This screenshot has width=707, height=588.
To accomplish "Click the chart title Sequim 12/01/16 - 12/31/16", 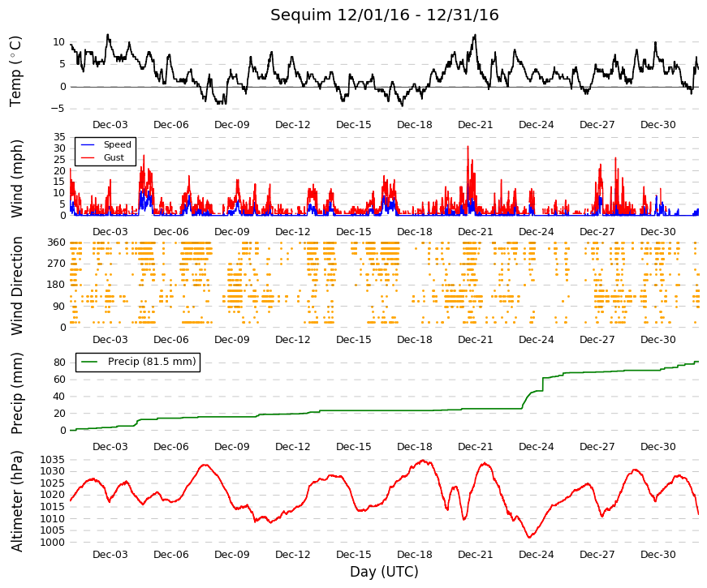I will pos(384,15).
